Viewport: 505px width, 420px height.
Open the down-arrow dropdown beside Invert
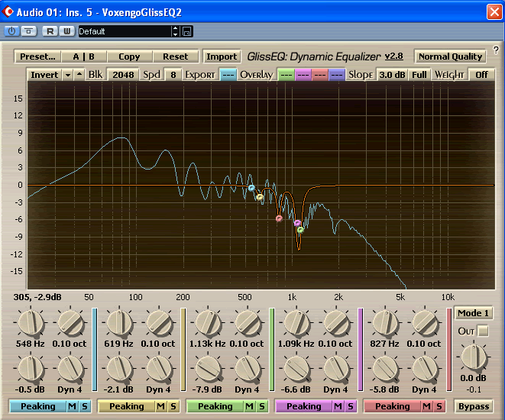(x=68, y=75)
